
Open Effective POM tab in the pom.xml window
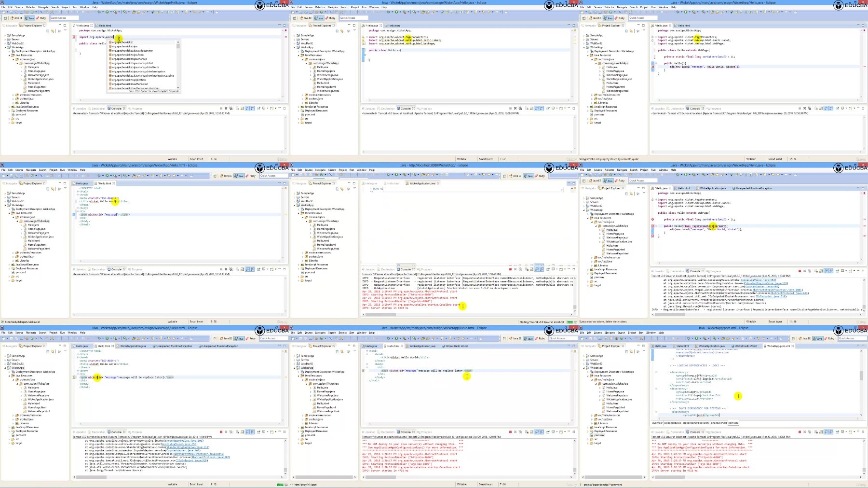pyautogui.click(x=719, y=423)
